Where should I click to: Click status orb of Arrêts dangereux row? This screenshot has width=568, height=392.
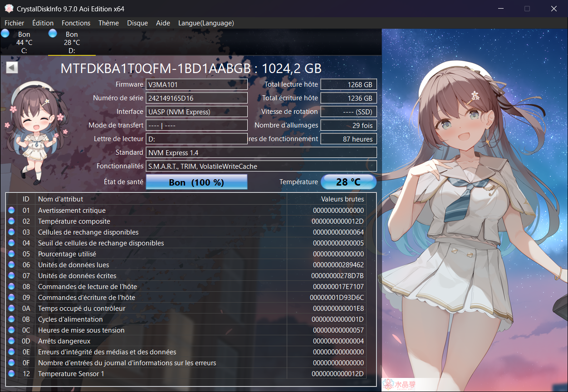[x=11, y=341]
